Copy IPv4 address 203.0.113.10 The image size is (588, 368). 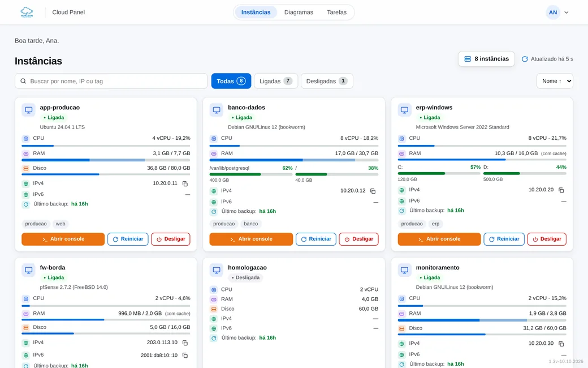pos(185,343)
